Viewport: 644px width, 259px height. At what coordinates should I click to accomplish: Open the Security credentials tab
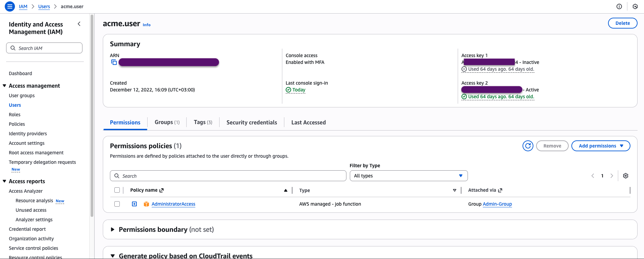pyautogui.click(x=252, y=122)
